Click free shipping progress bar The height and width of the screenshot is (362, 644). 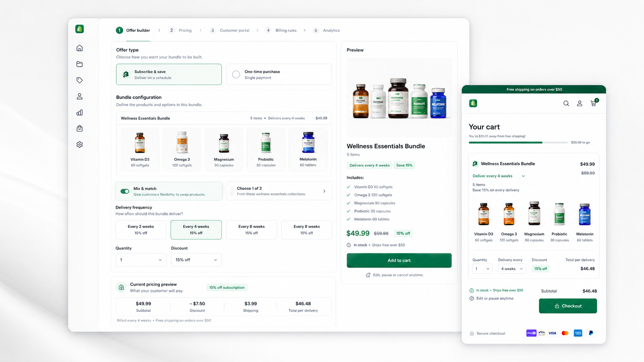[x=518, y=142]
